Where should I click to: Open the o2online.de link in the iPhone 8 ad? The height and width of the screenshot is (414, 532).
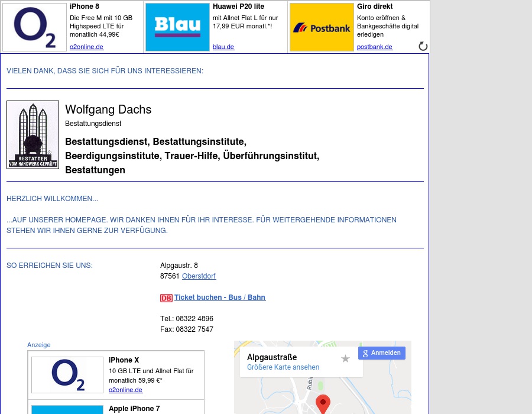pos(86,47)
